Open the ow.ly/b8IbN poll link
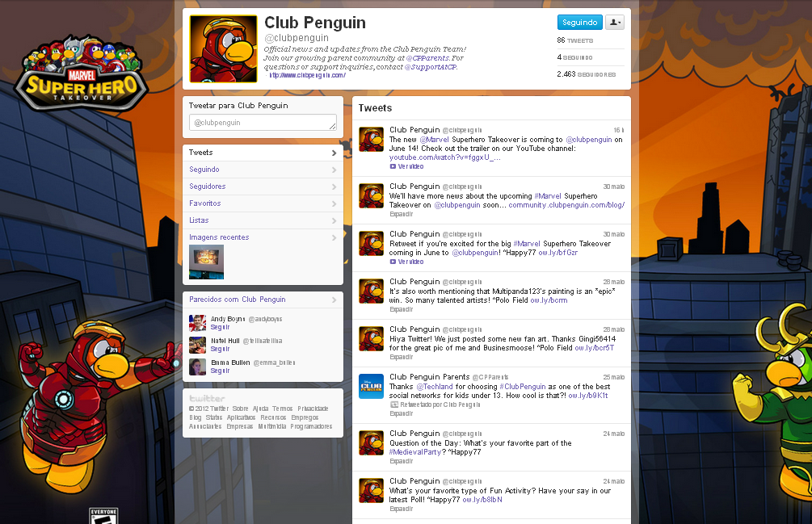This screenshot has height=524, width=812. pyautogui.click(x=482, y=500)
